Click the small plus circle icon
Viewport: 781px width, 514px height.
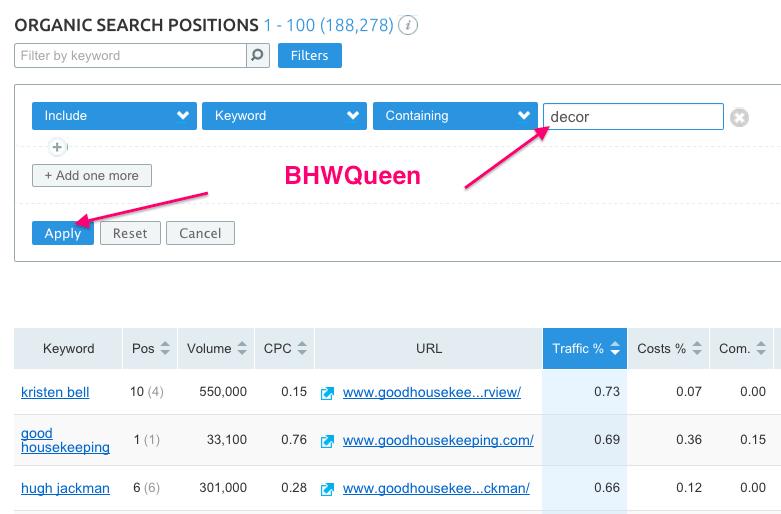(x=57, y=147)
